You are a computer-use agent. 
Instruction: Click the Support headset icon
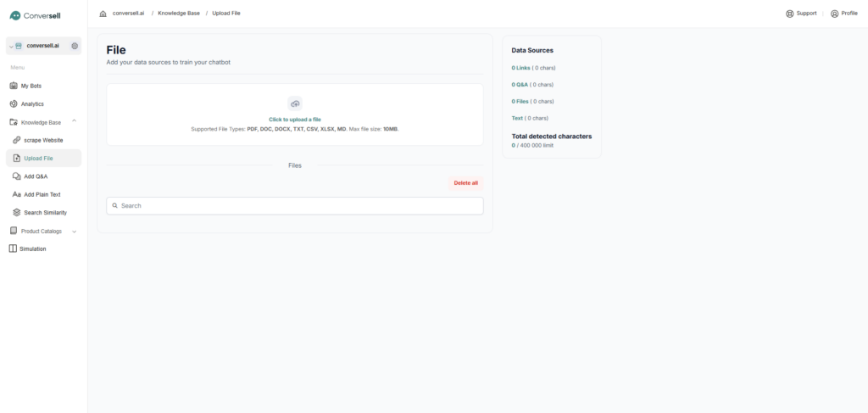click(x=790, y=14)
